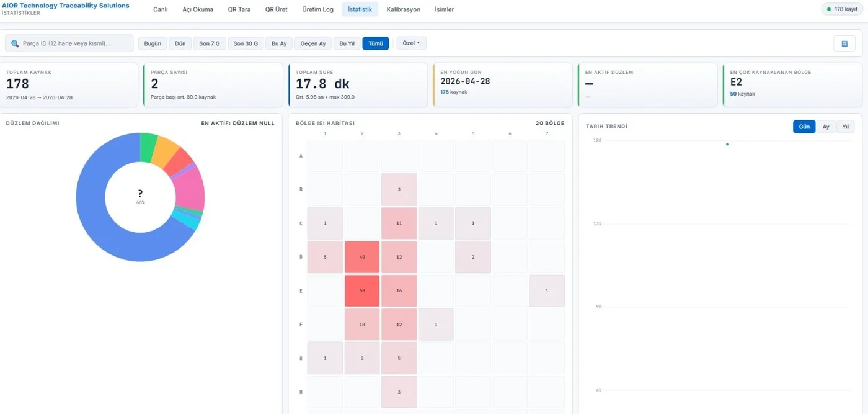
Task: Switch to the Açı Okuma tab
Action: (198, 9)
